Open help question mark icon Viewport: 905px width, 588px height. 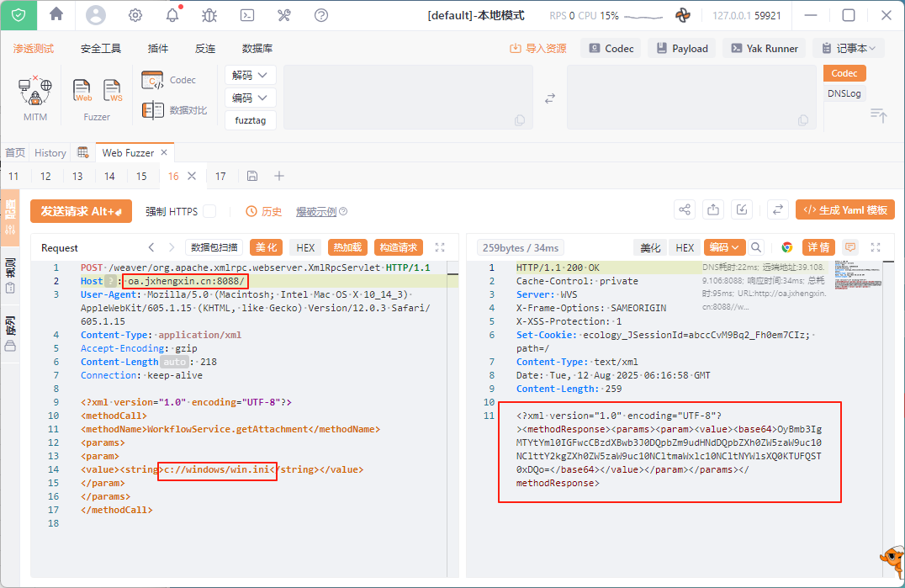pyautogui.click(x=321, y=15)
